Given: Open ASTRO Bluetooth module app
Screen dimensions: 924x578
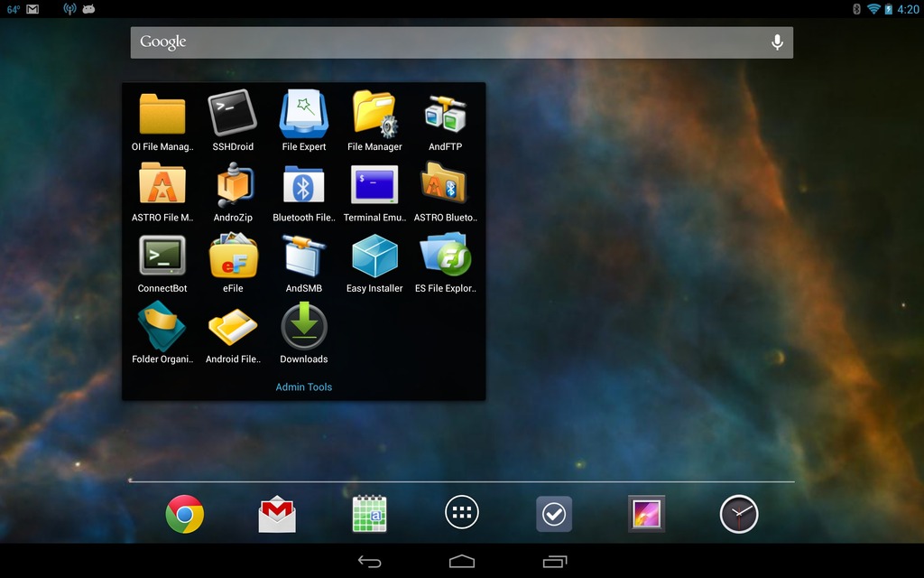Looking at the screenshot, I should [445, 192].
